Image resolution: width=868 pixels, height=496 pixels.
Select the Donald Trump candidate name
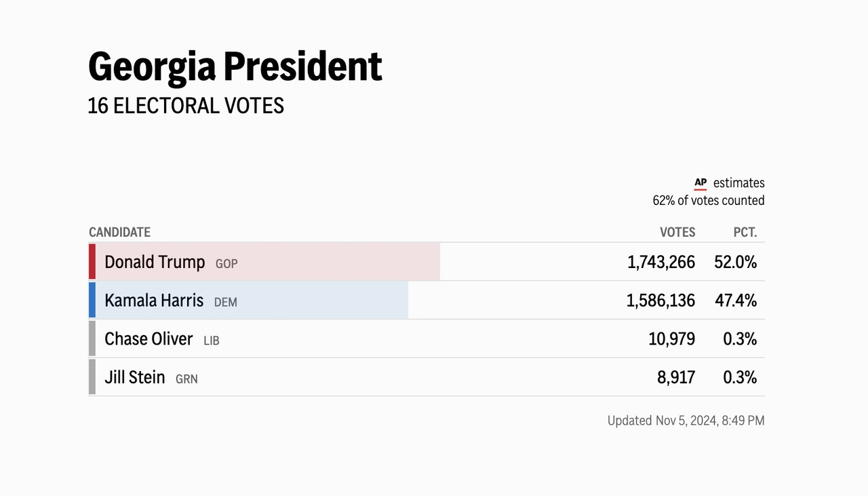pos(155,262)
